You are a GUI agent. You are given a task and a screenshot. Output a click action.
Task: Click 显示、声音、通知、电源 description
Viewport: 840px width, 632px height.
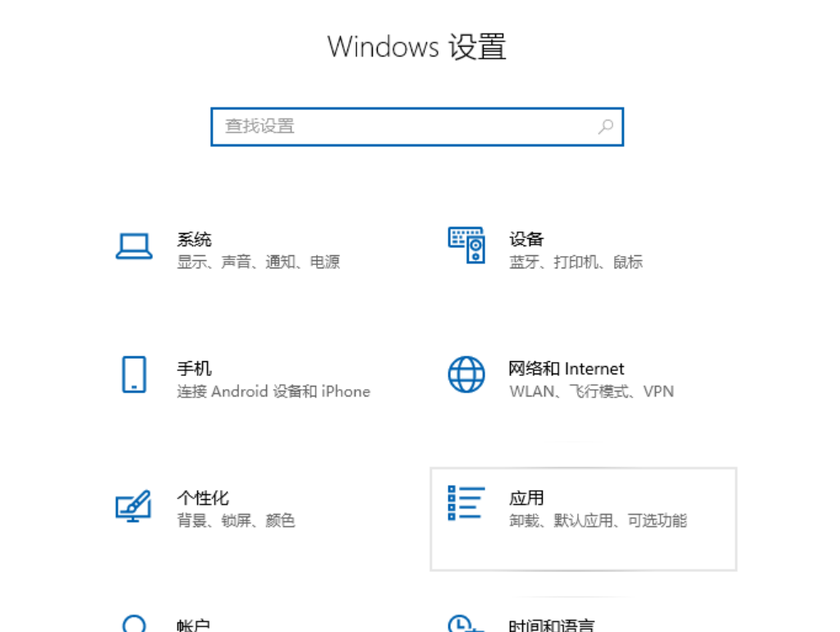pyautogui.click(x=259, y=262)
